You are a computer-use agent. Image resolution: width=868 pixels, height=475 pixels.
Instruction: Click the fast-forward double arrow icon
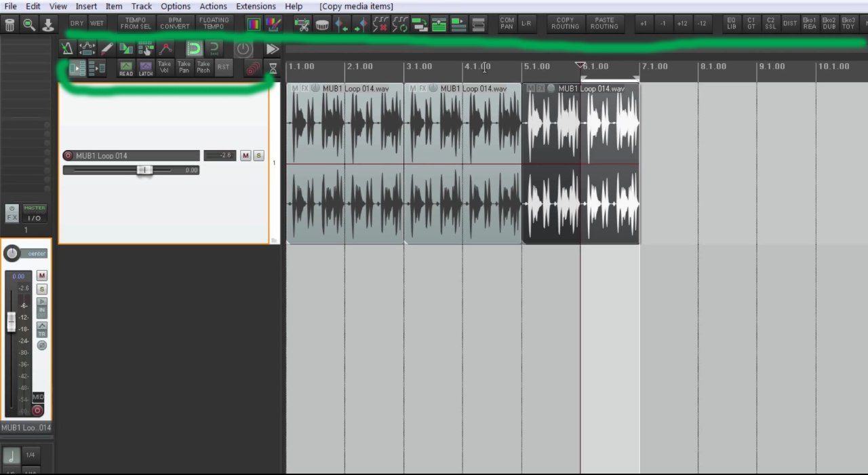(272, 49)
